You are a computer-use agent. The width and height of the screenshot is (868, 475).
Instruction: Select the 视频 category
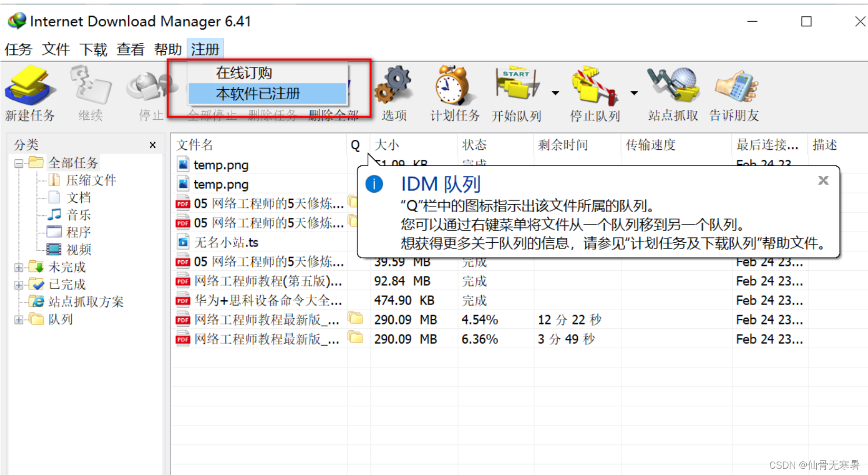coord(79,250)
